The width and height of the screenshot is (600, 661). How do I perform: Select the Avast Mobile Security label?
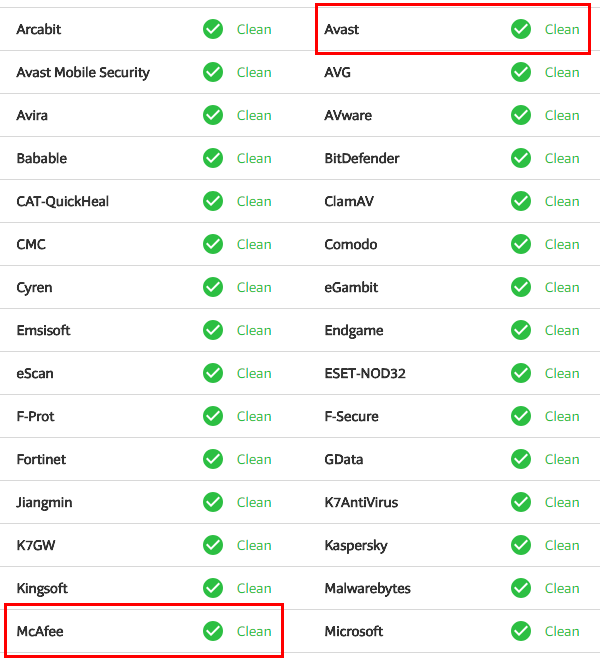click(x=83, y=72)
